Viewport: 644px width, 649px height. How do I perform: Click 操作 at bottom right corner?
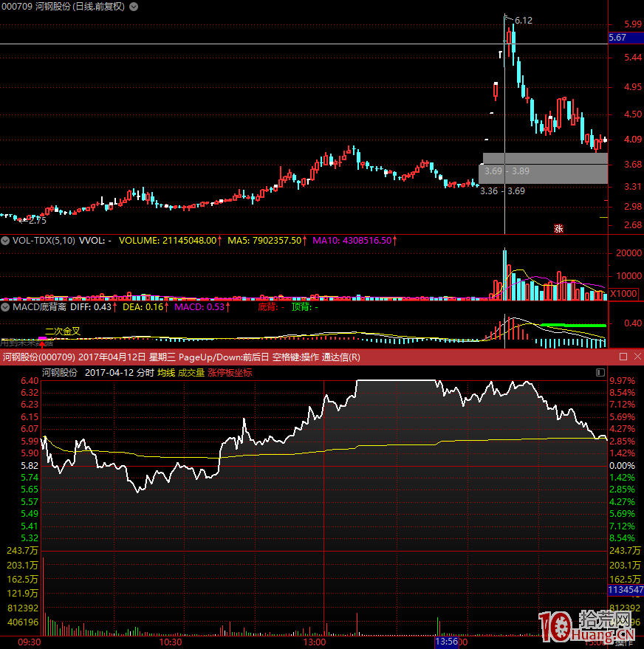624,643
